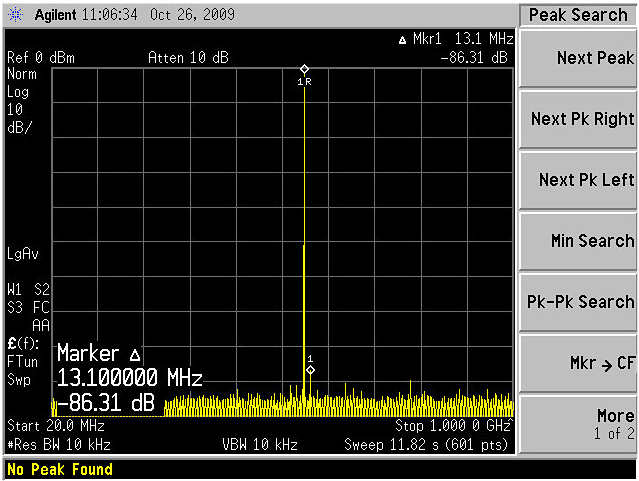Click the Peak Search menu title
The height and width of the screenshot is (481, 639).
(x=578, y=15)
